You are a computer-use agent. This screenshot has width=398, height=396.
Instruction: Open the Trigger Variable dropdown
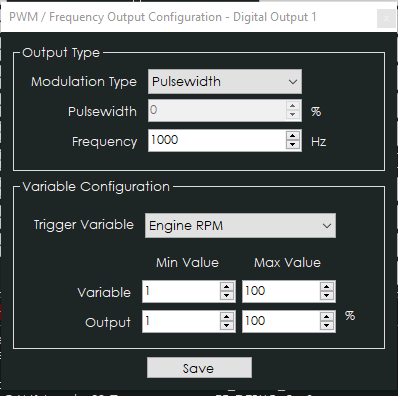pyautogui.click(x=240, y=226)
